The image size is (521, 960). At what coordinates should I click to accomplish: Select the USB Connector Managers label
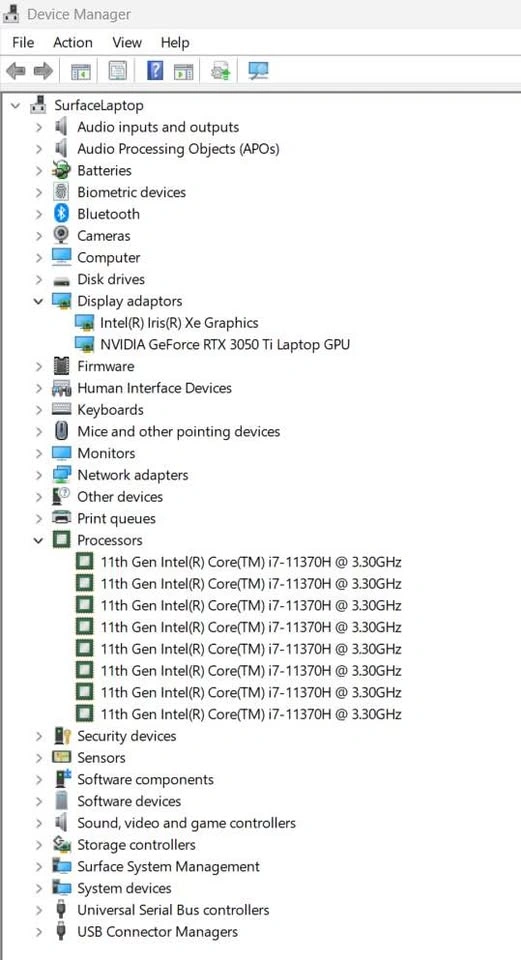157,932
